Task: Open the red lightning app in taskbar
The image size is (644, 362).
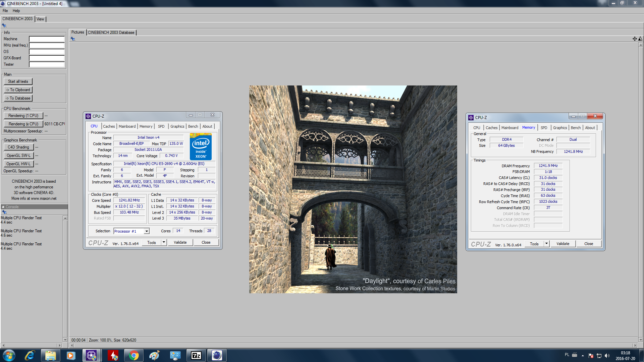Action: pos(113,355)
